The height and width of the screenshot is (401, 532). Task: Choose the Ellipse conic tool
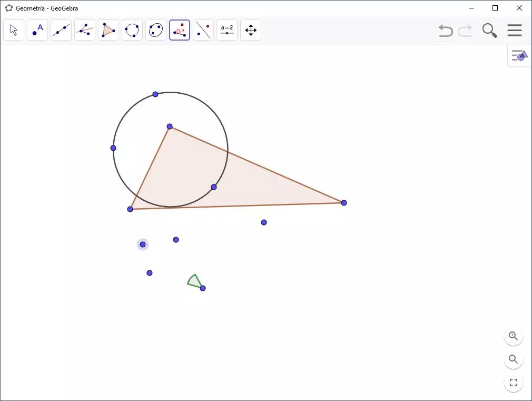coord(156,30)
